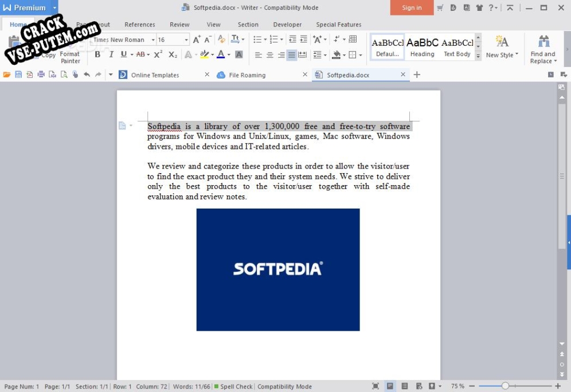Viewport: 571px width, 392px height.
Task: Decrease indent icon
Action: pos(292,40)
